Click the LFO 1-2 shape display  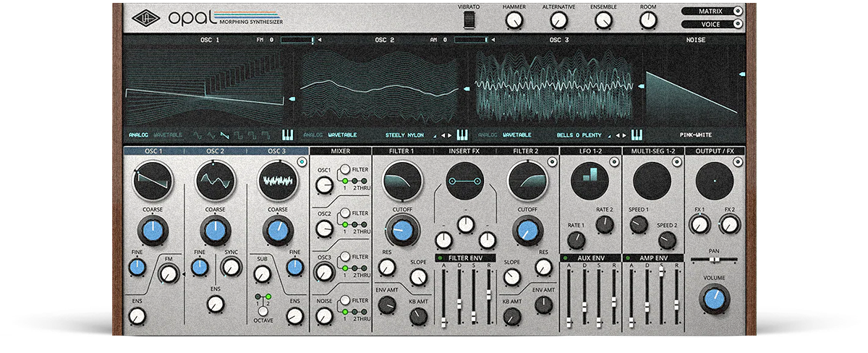click(x=590, y=181)
